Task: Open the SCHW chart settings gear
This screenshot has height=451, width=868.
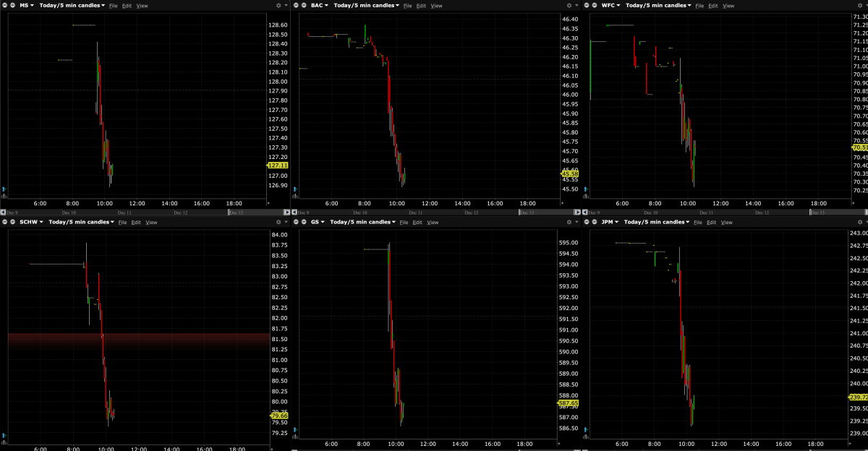Action: point(278,222)
